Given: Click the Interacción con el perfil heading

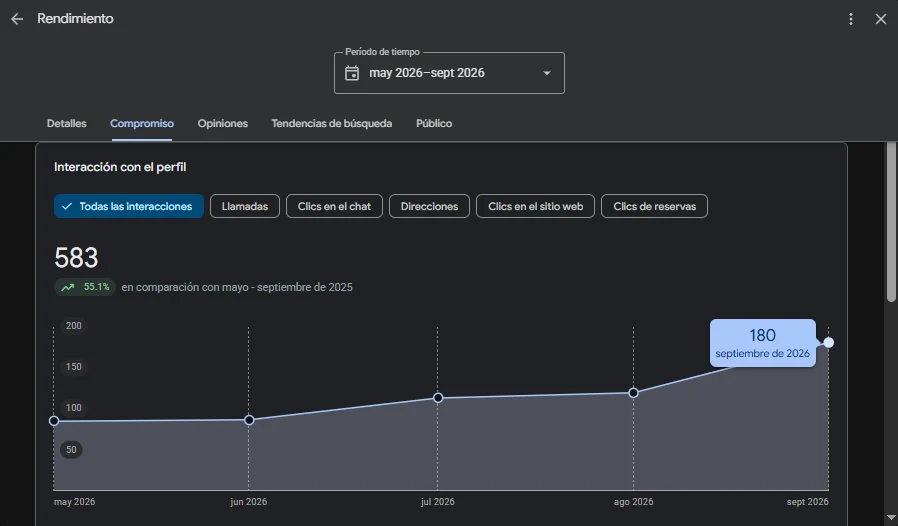Looking at the screenshot, I should coord(120,167).
